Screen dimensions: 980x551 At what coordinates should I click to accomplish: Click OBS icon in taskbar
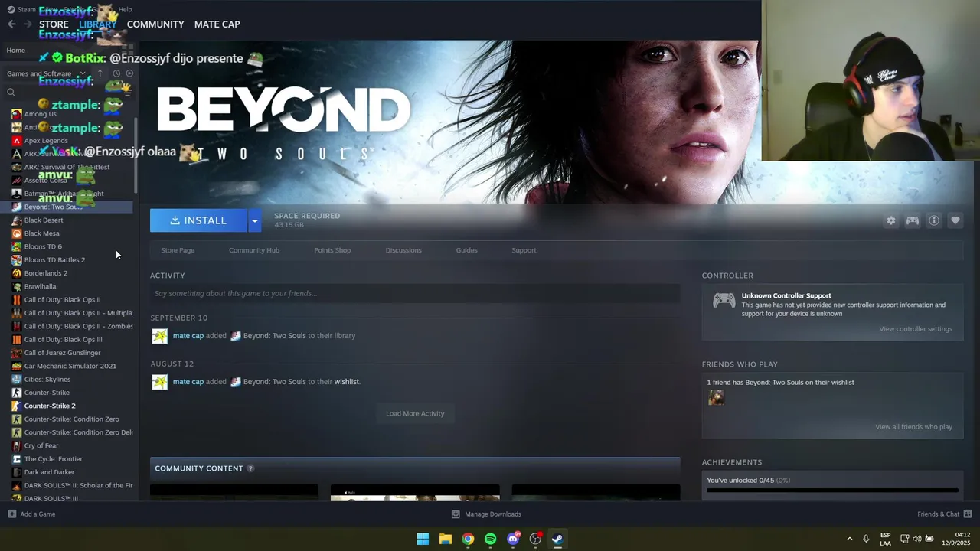point(536,539)
